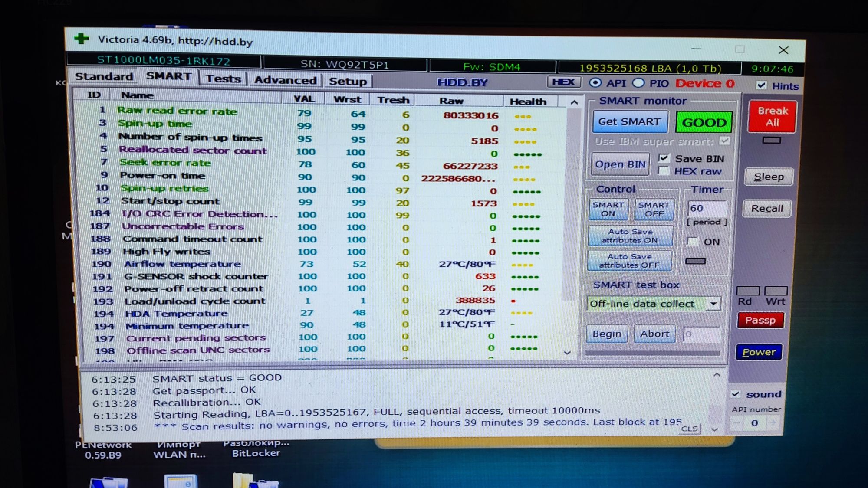Click the Raw column header
Viewport: 868px width, 488px height.
[459, 101]
